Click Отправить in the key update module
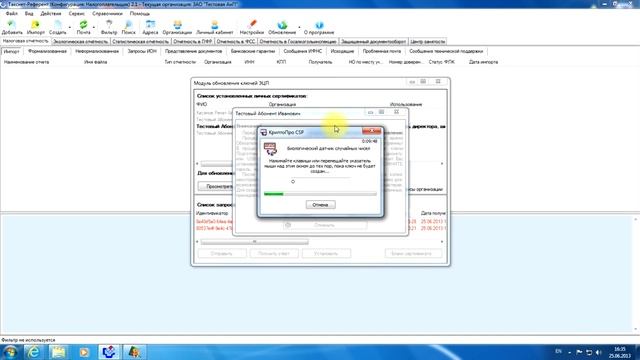Viewport: 640px width, 360px height. click(x=222, y=253)
